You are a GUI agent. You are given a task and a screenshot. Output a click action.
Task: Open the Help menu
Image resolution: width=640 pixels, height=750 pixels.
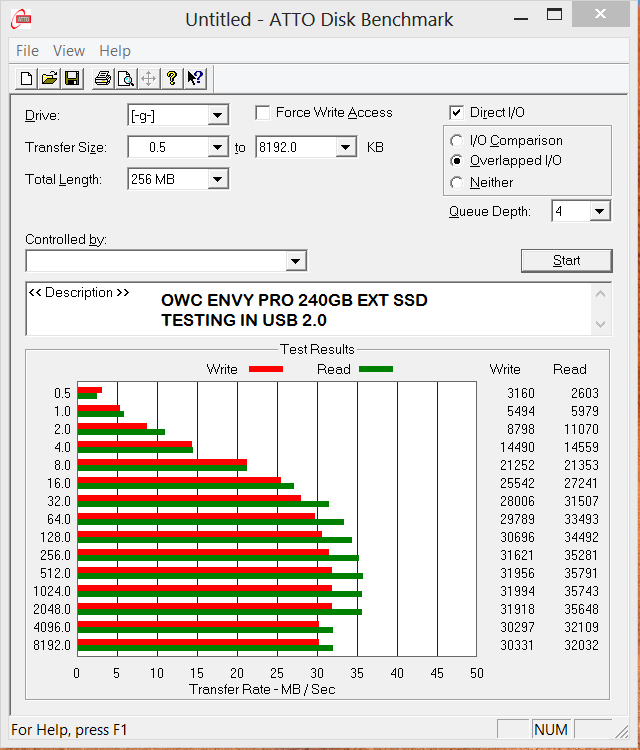(x=115, y=51)
